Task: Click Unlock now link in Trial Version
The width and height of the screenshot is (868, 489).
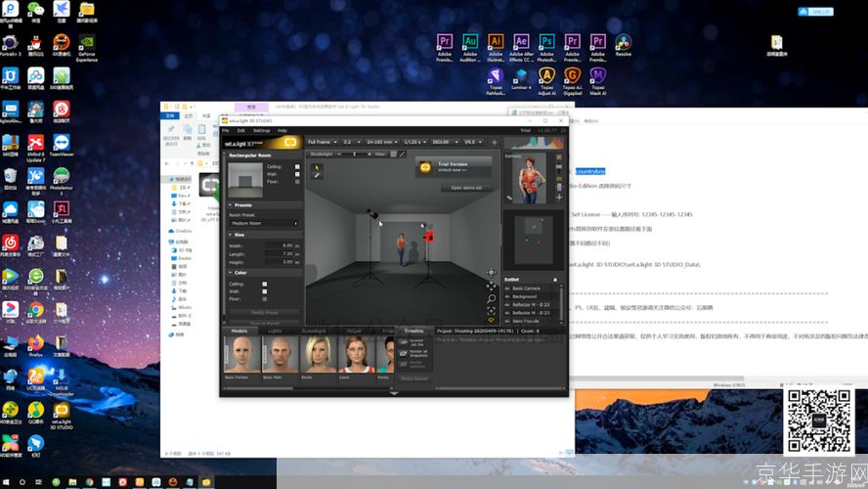Action: point(453,170)
